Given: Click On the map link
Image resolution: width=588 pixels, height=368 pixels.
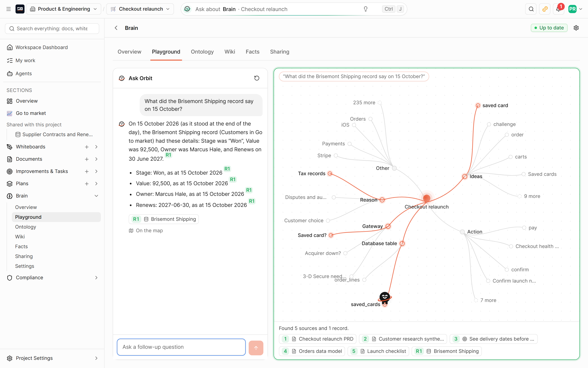Looking at the screenshot, I should [146, 230].
